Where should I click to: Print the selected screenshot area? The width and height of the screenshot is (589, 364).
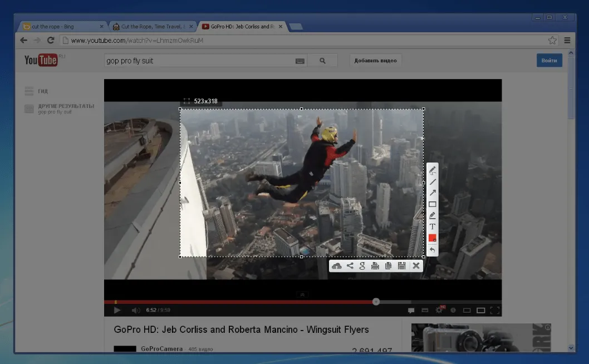[375, 266]
